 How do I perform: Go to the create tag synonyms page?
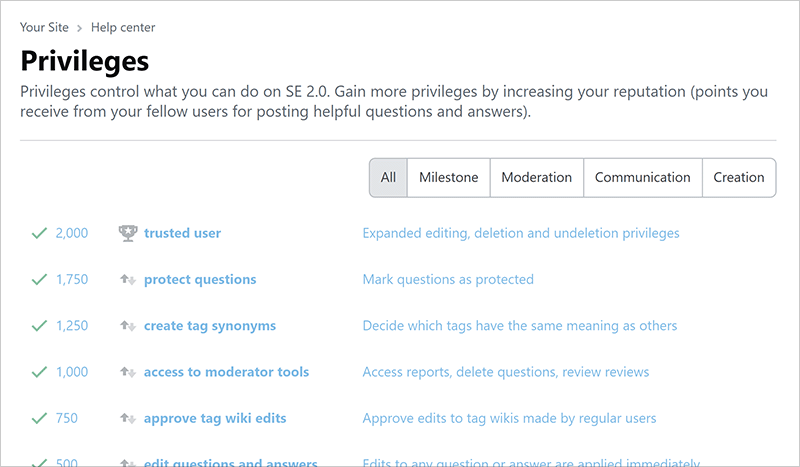click(x=210, y=326)
